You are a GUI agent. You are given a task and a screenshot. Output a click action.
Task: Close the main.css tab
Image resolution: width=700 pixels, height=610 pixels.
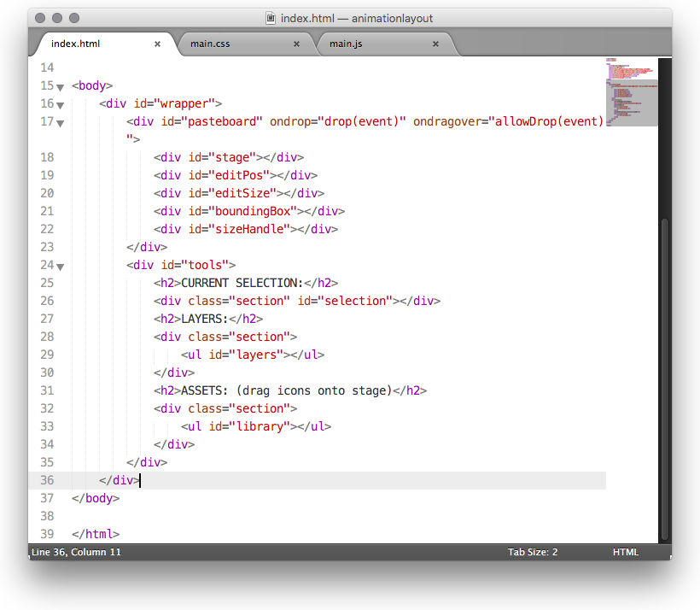point(296,44)
